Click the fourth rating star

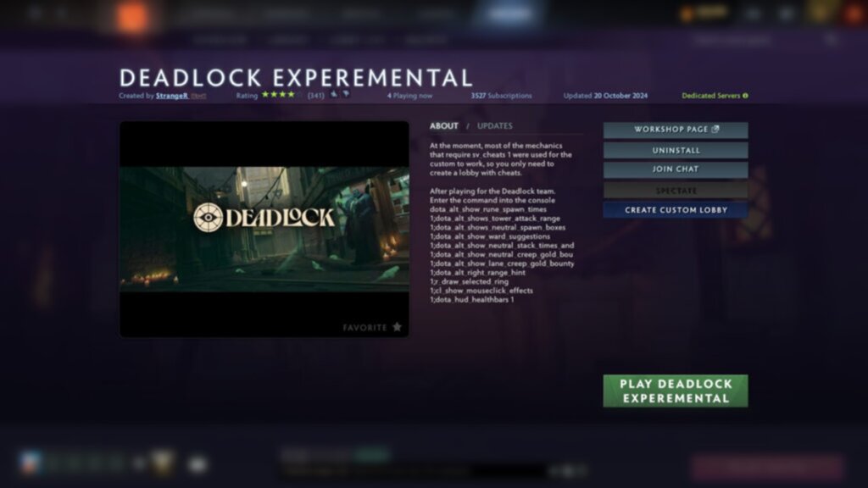click(292, 95)
